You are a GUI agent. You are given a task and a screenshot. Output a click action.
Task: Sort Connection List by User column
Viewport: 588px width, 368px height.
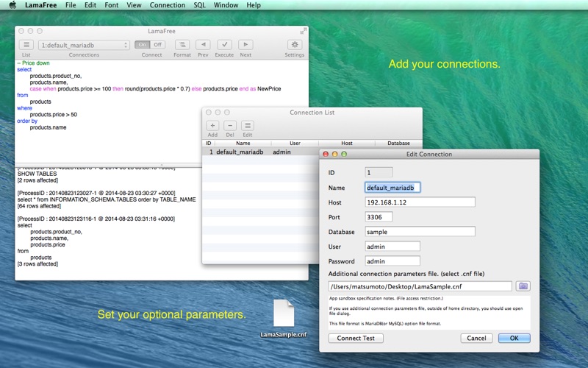coord(295,143)
